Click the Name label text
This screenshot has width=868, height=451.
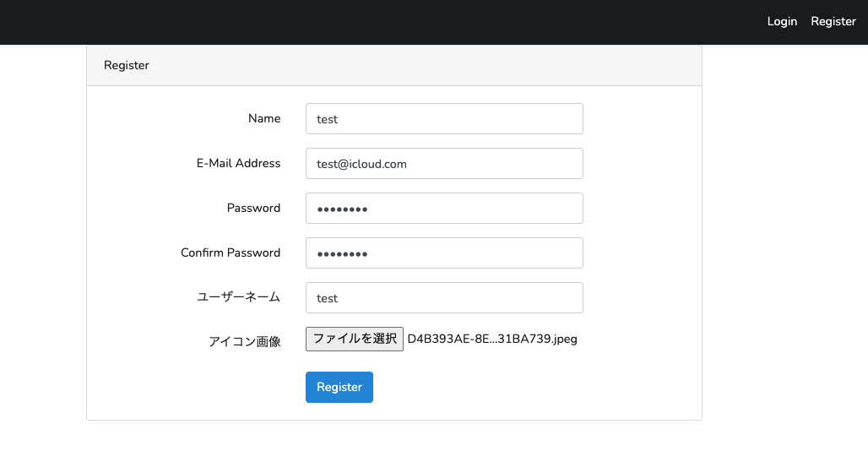[264, 118]
